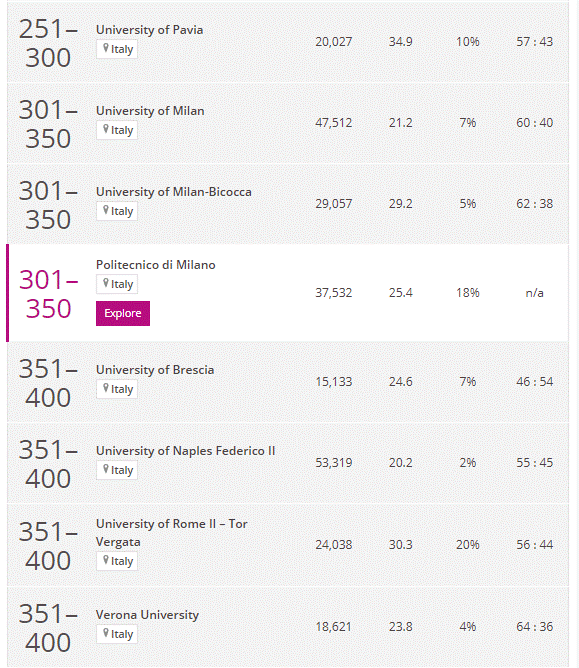This screenshot has width=579, height=668.
Task: Click the 53,319 student count for Naples
Action: click(x=334, y=463)
